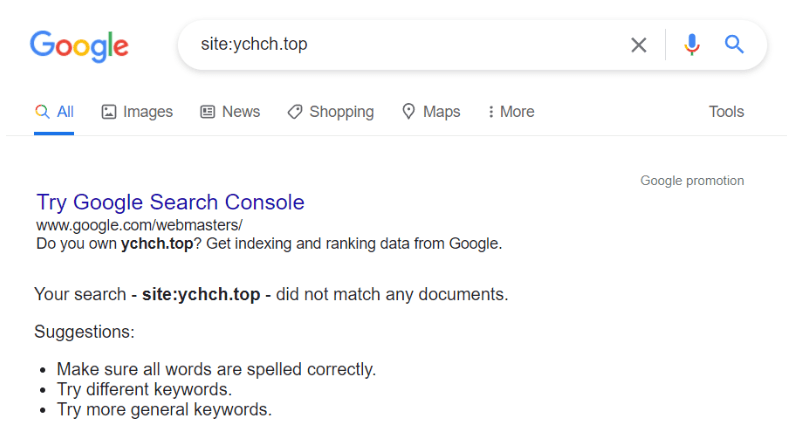
Task: Select the Shopping tag icon
Action: pyautogui.click(x=295, y=111)
